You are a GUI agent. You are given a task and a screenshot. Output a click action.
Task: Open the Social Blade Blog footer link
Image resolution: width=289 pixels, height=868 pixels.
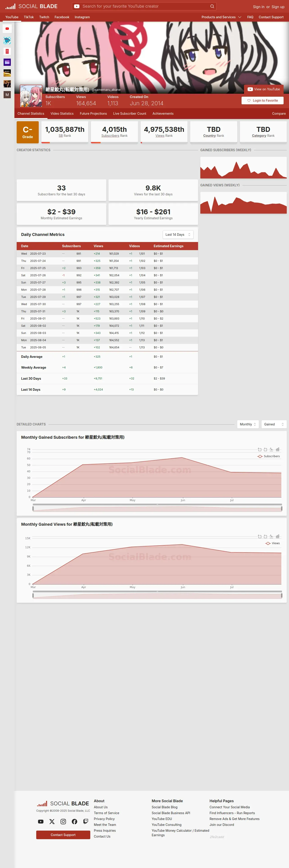pos(165,807)
